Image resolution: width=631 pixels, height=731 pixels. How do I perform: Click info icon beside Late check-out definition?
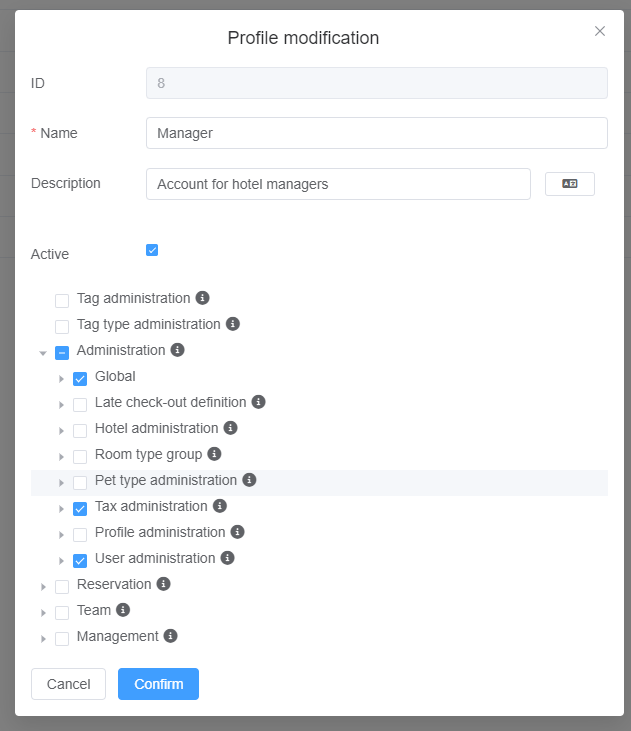click(258, 402)
